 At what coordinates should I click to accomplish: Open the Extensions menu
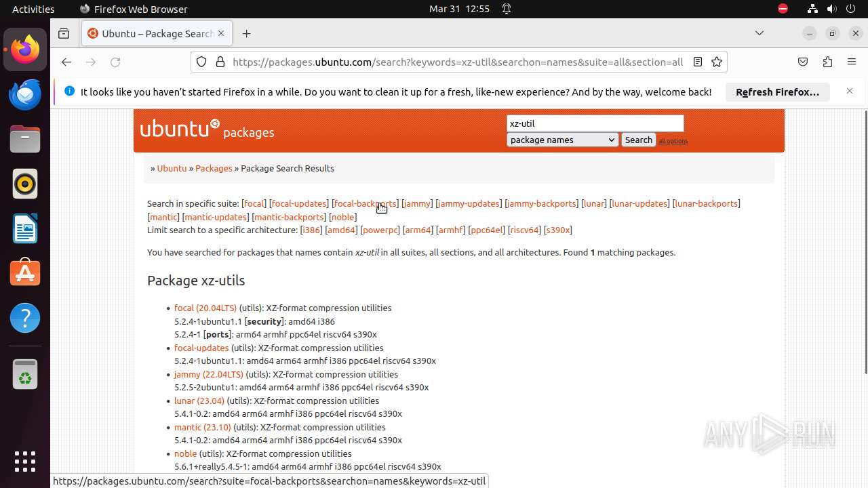(x=827, y=62)
